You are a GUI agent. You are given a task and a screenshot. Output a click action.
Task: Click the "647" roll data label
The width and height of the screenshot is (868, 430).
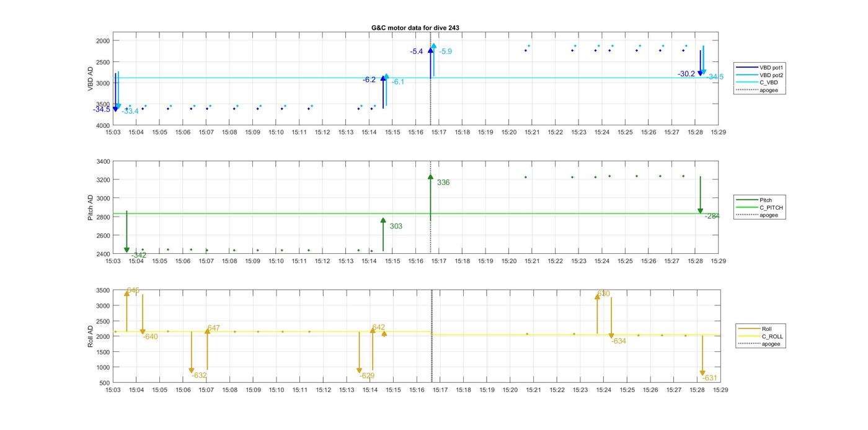(214, 328)
